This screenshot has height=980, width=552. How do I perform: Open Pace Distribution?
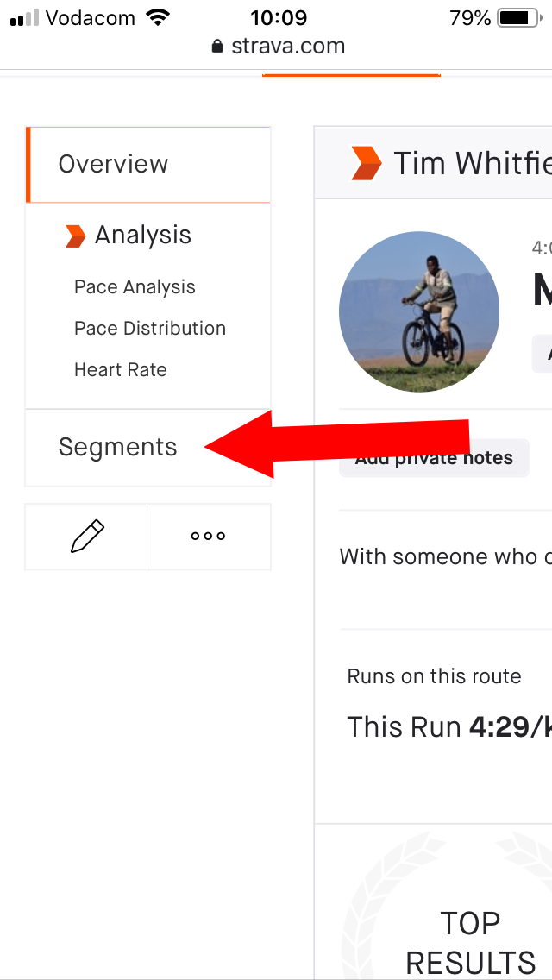pyautogui.click(x=150, y=328)
